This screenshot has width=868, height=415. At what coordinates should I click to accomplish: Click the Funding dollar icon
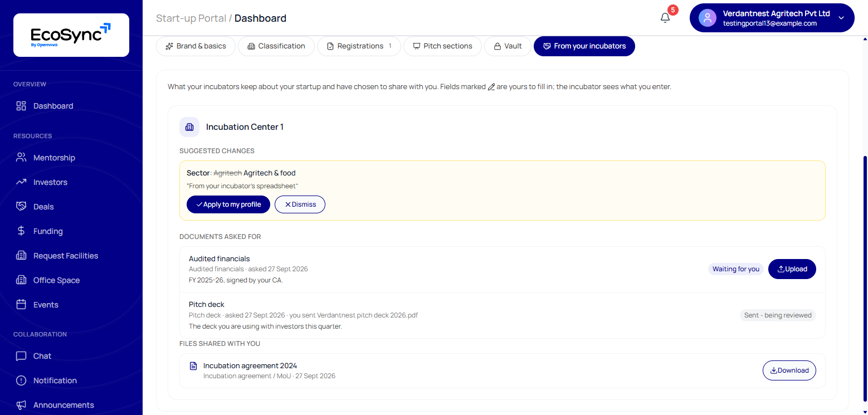point(21,231)
